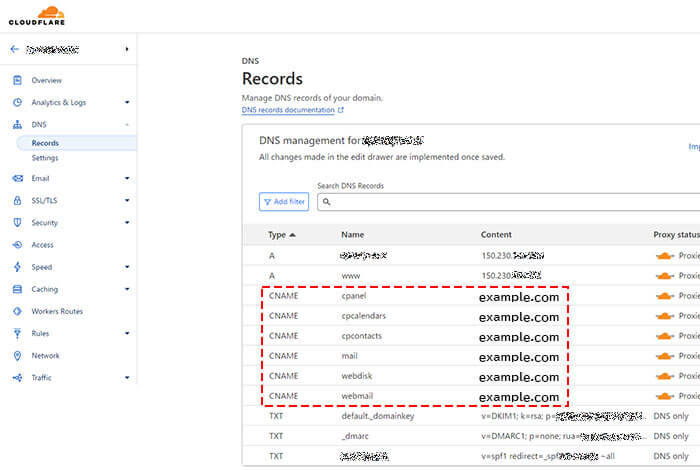Expand the account domain selector arrow

[127, 49]
